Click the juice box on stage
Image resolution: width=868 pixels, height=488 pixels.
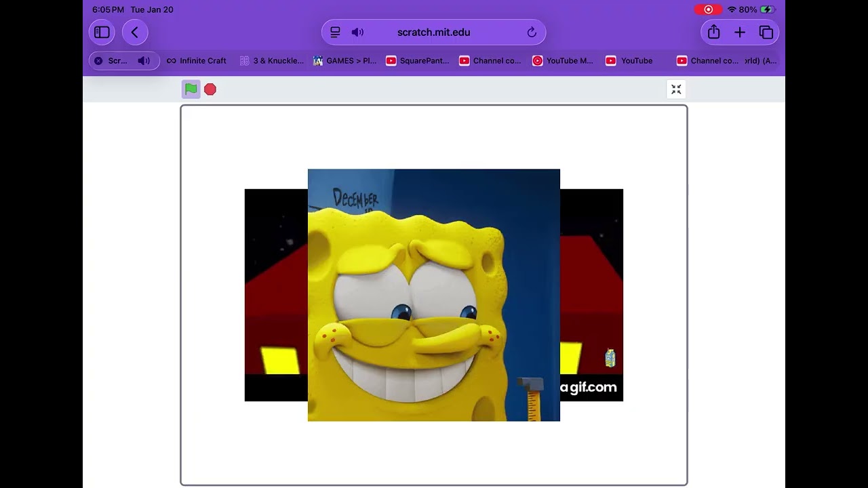610,358
